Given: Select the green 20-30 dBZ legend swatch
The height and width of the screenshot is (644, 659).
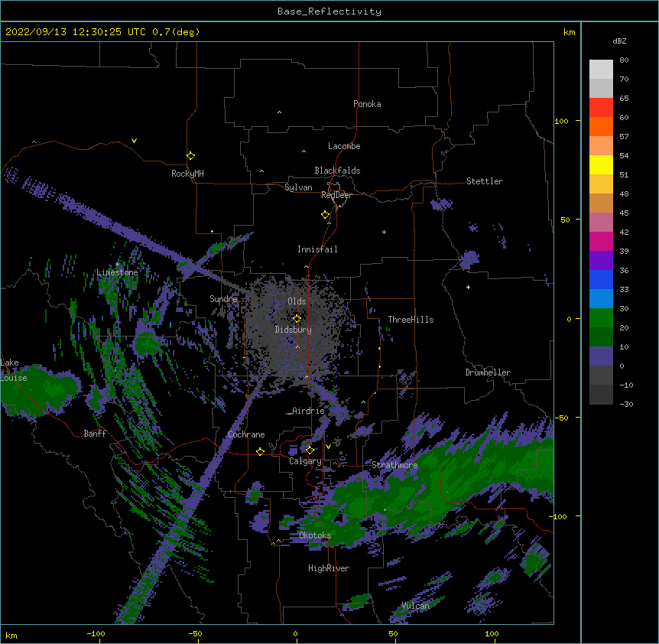Looking at the screenshot, I should [601, 318].
